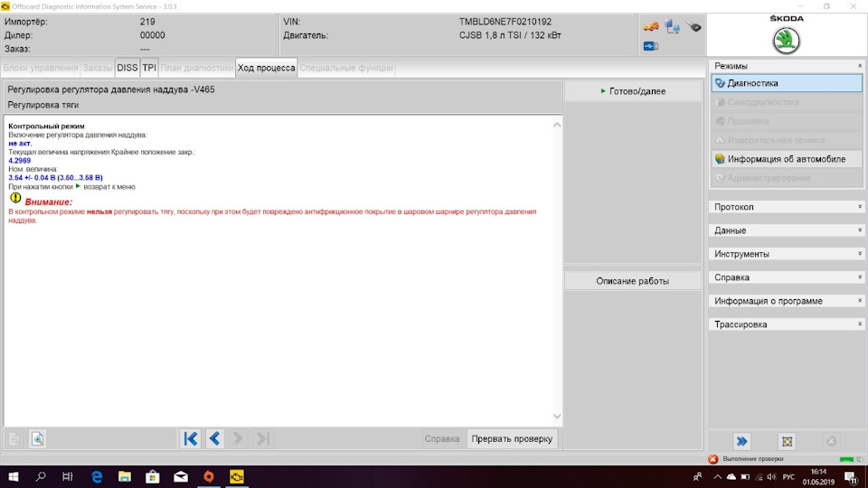Click the nominal value 3.54 +/- 0.04 В
This screenshot has width=868, height=488.
coord(55,178)
